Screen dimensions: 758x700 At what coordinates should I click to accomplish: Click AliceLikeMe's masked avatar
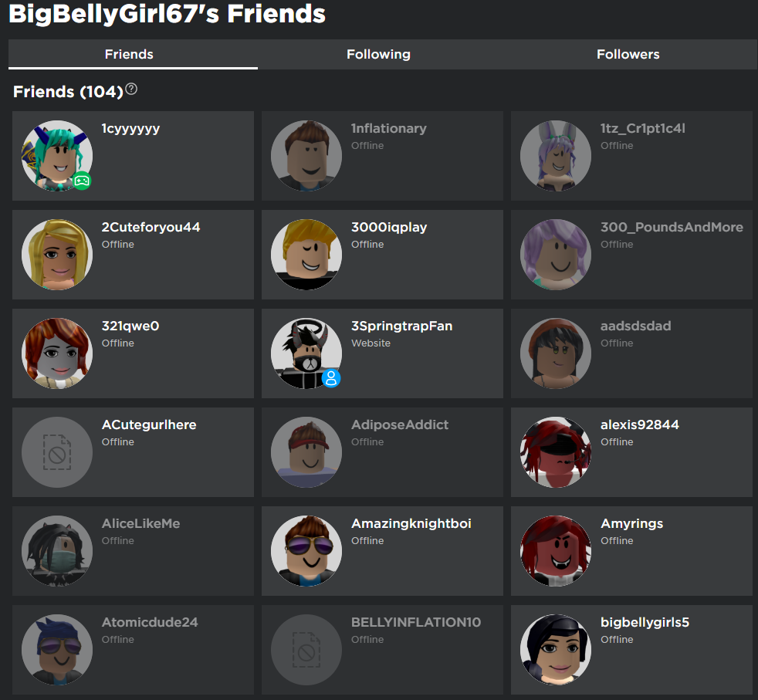coord(57,550)
